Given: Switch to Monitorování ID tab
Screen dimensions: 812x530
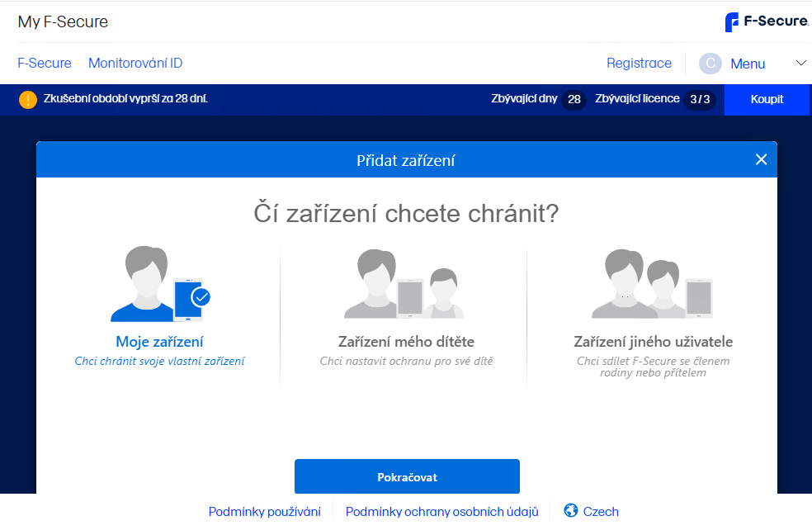Looking at the screenshot, I should pos(135,64).
